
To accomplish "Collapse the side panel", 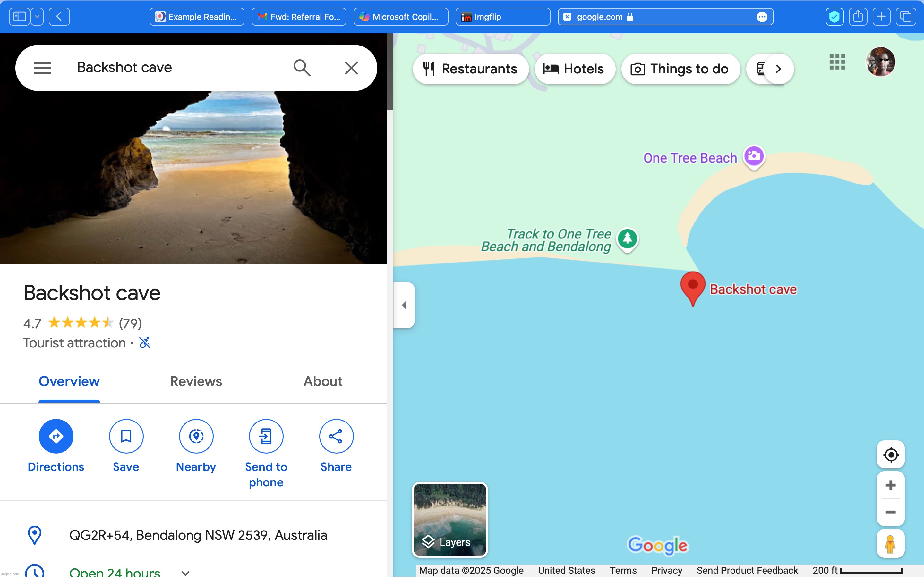I will click(x=404, y=305).
